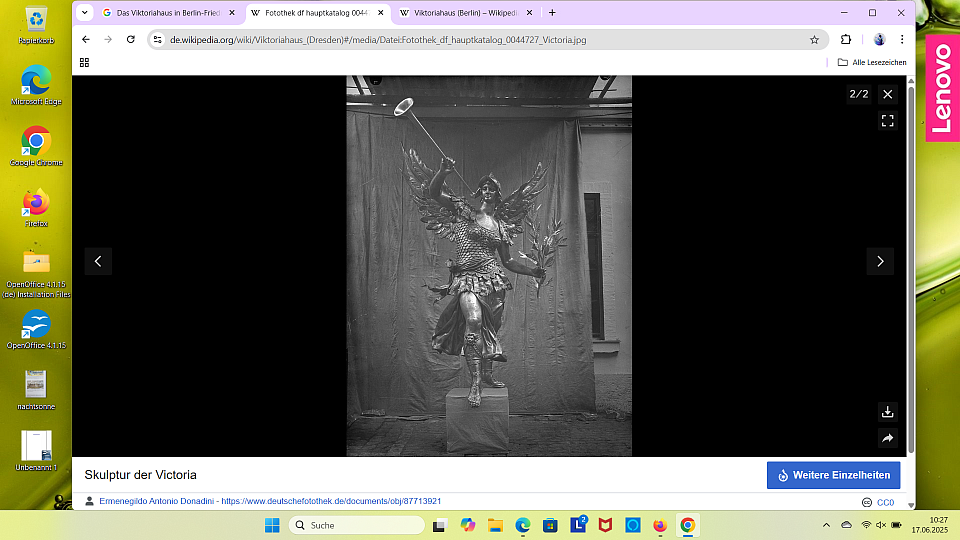The image size is (960, 540).
Task: Reload the Wikipedia page
Action: (x=130, y=40)
